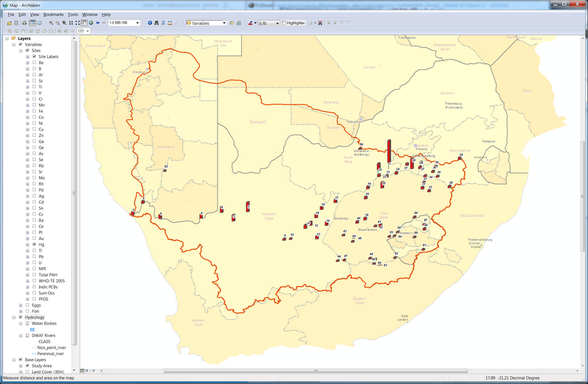Select the Zoom Out tool
Image resolution: width=588 pixels, height=384 pixels.
point(58,23)
